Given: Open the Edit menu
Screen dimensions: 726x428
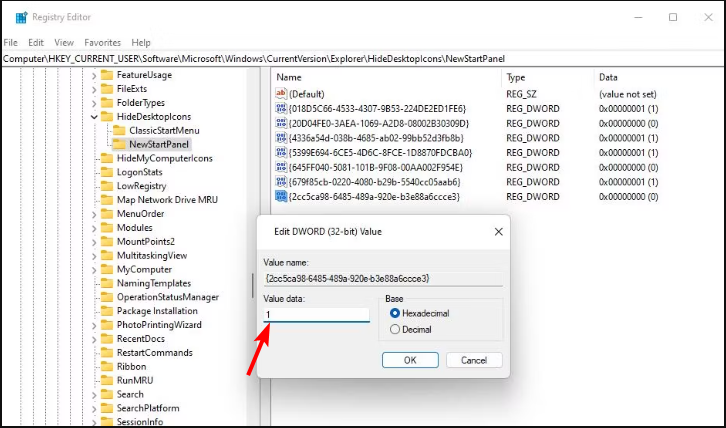Looking at the screenshot, I should coord(36,43).
